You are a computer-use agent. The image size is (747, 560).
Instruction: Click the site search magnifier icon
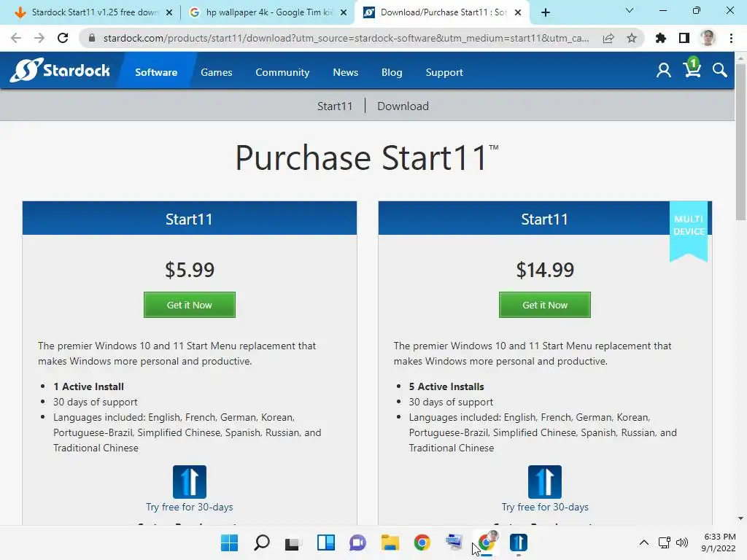point(719,71)
